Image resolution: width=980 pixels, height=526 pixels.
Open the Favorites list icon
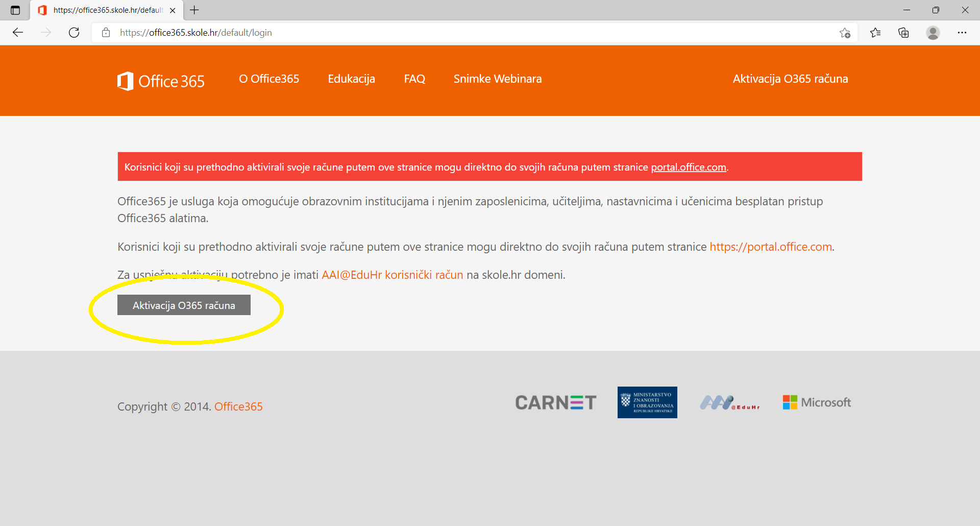pyautogui.click(x=875, y=33)
